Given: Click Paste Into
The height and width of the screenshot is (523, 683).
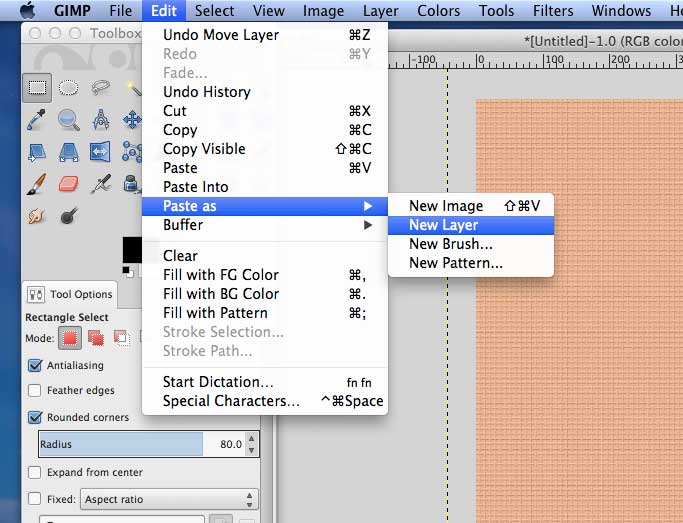Looking at the screenshot, I should [x=265, y=187].
